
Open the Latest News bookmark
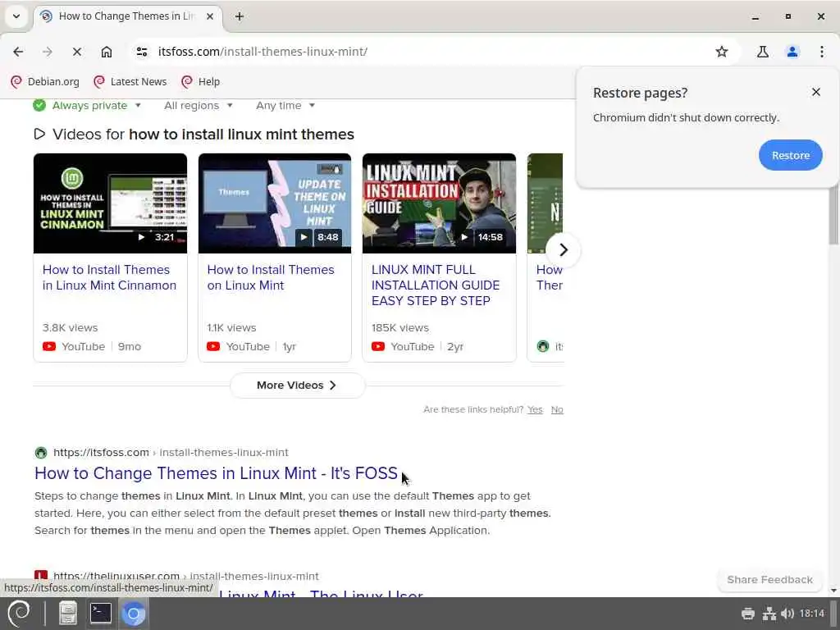tap(130, 81)
